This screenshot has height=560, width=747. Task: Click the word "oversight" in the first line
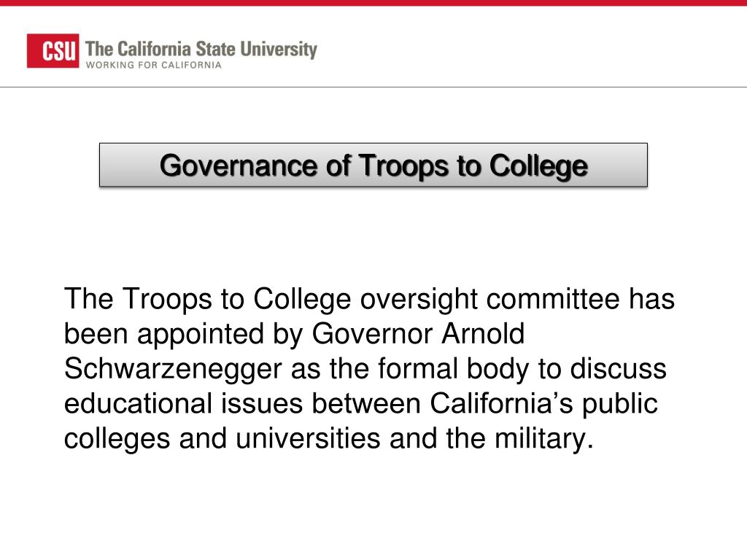coord(419,300)
